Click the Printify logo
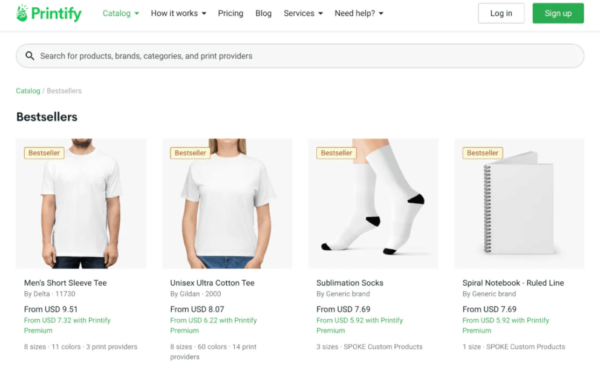Image resolution: width=600 pixels, height=369 pixels. [49, 13]
